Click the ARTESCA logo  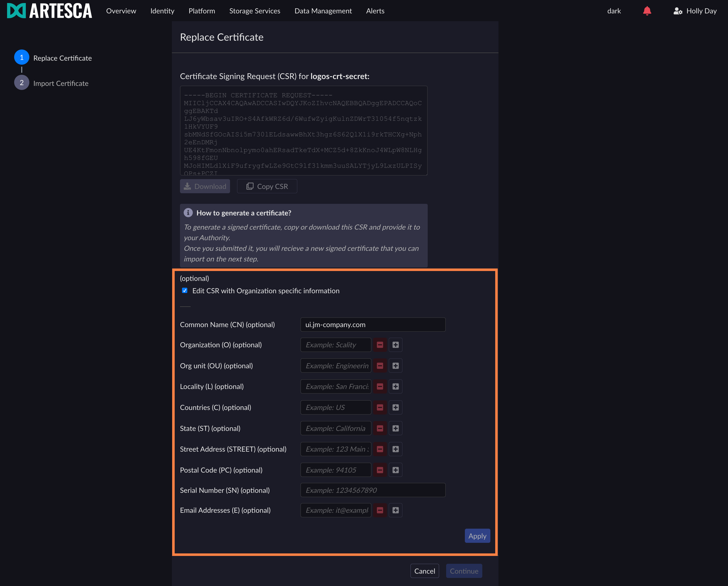[49, 11]
